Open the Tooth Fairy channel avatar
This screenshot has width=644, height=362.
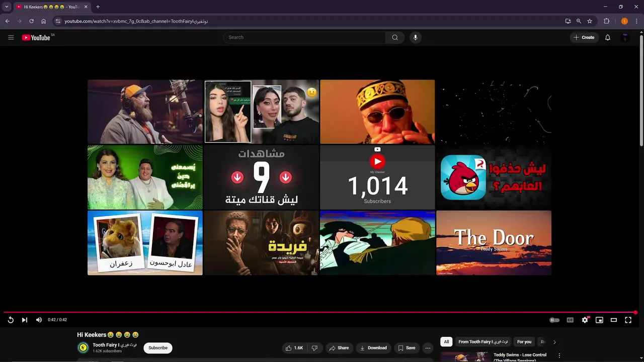83,347
